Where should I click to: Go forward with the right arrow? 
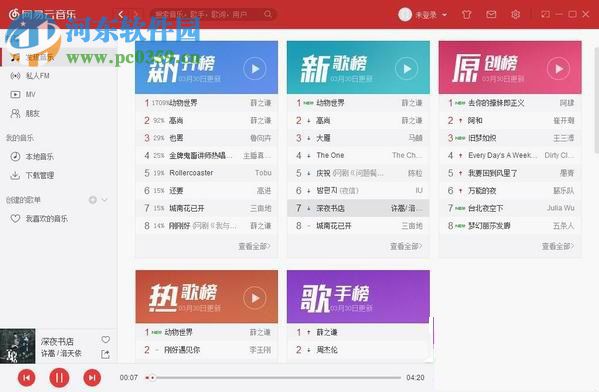(x=135, y=15)
